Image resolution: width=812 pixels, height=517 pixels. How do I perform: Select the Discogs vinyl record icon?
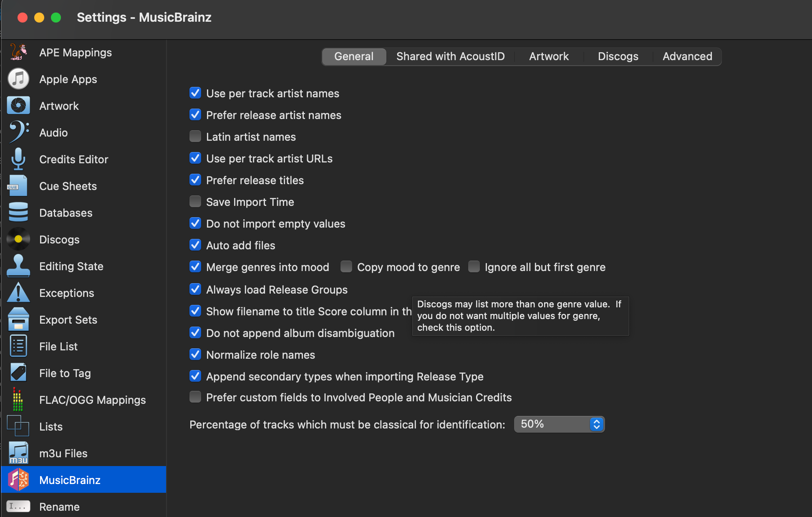[x=18, y=239]
